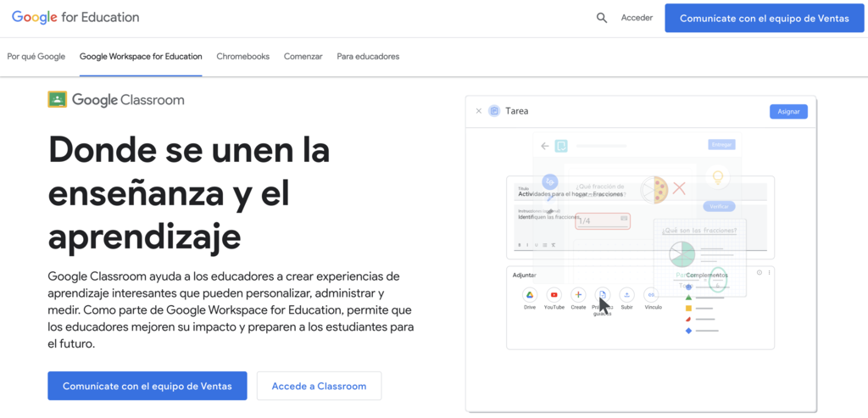Image resolution: width=868 pixels, height=418 pixels.
Task: Click the Vínculo link icon
Action: point(652,294)
